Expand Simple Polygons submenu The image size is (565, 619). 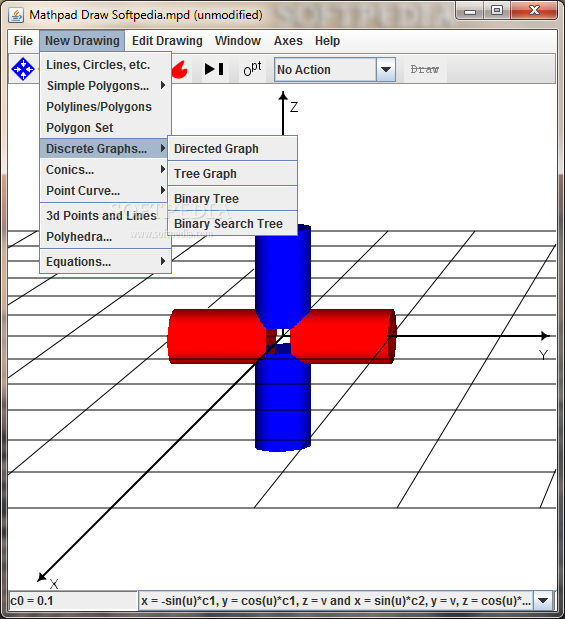[x=105, y=86]
